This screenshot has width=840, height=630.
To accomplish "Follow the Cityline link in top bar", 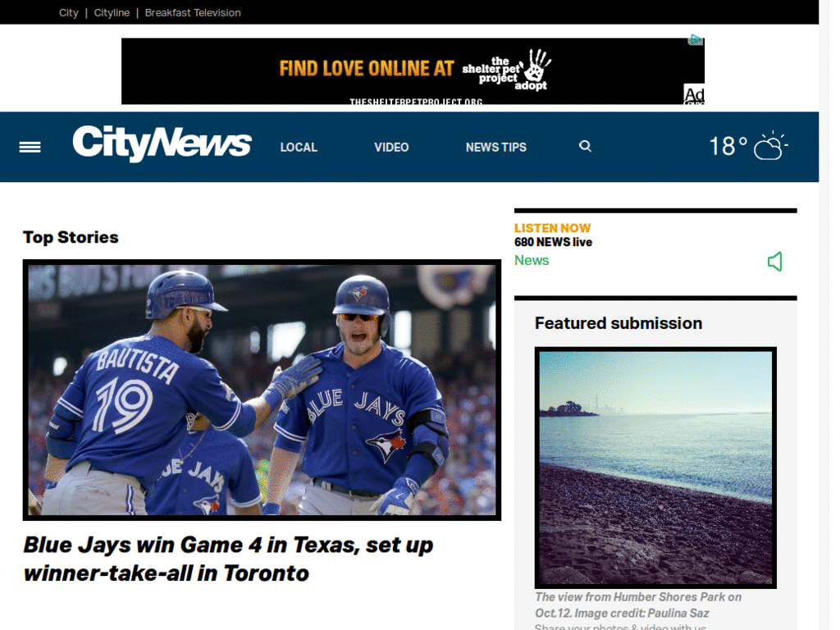I will [112, 13].
